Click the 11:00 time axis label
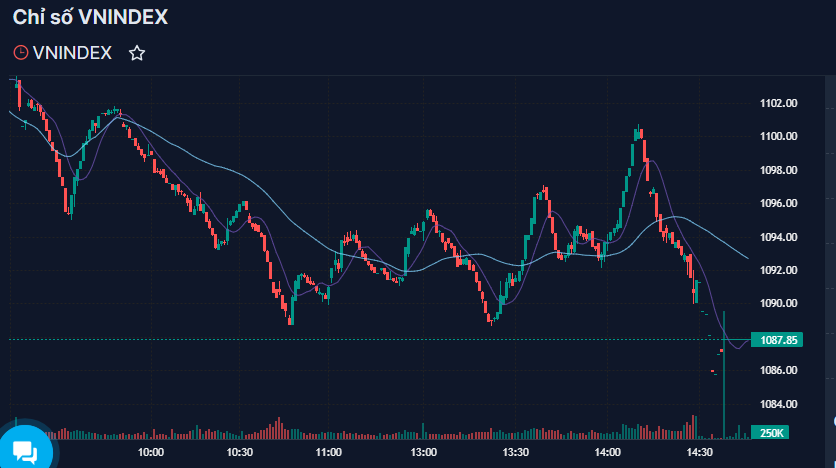Screen dimensions: 836x468 click(328, 453)
